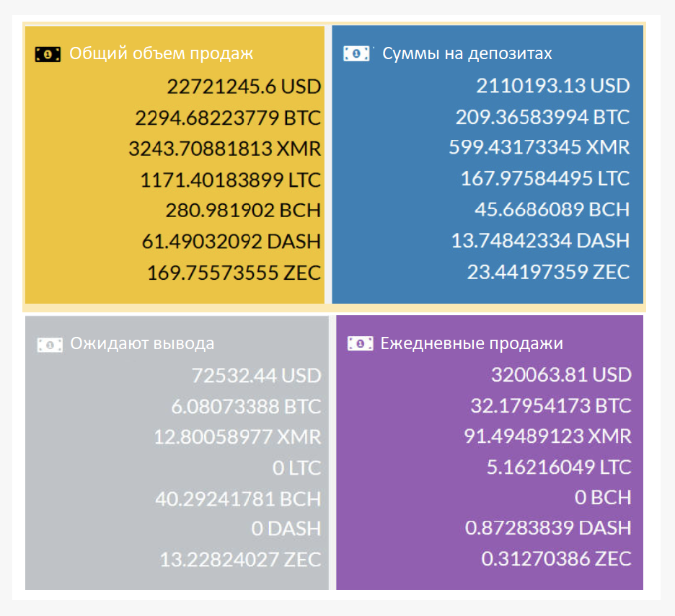Image resolution: width=675 pixels, height=616 pixels.
Task: Open the Суммы на депозитах heading
Action: point(467,53)
